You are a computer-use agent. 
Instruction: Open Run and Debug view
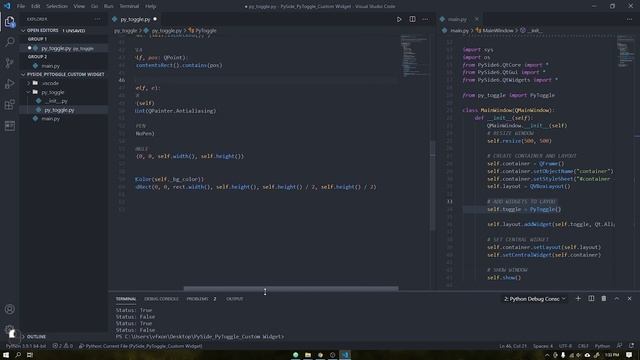pos(10,84)
